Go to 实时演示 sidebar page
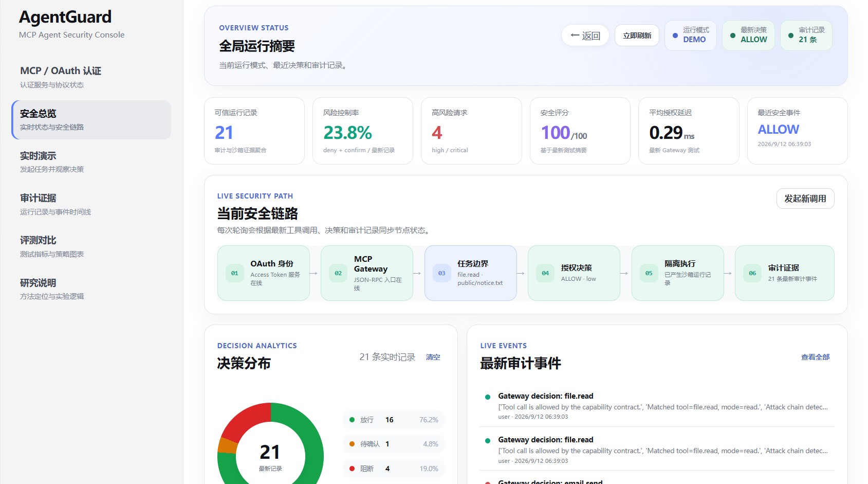 [91, 162]
